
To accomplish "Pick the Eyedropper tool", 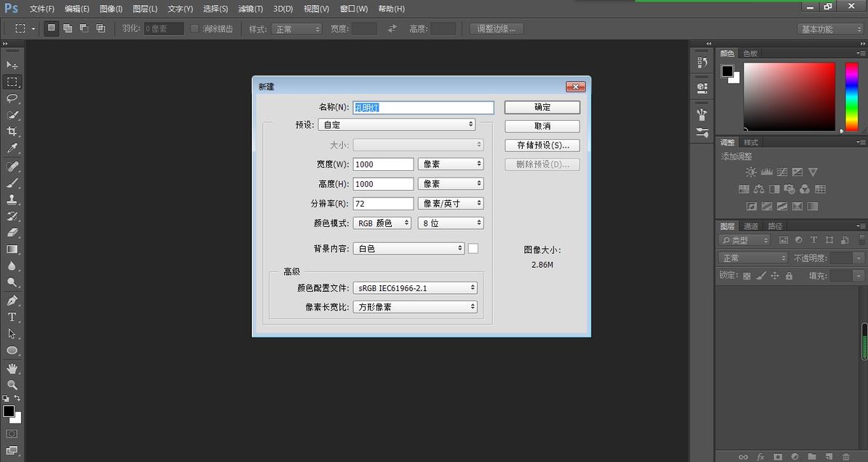I will (x=12, y=148).
